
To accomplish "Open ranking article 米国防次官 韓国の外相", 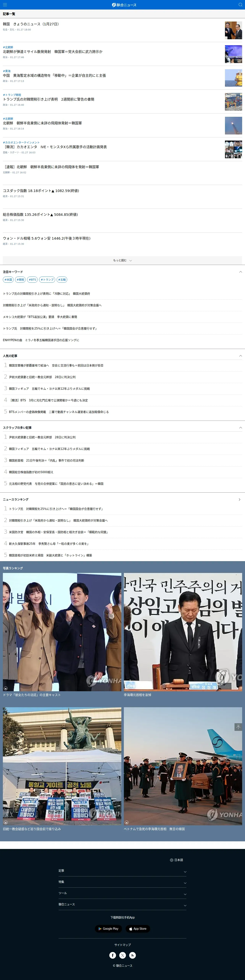I will 59,532.
